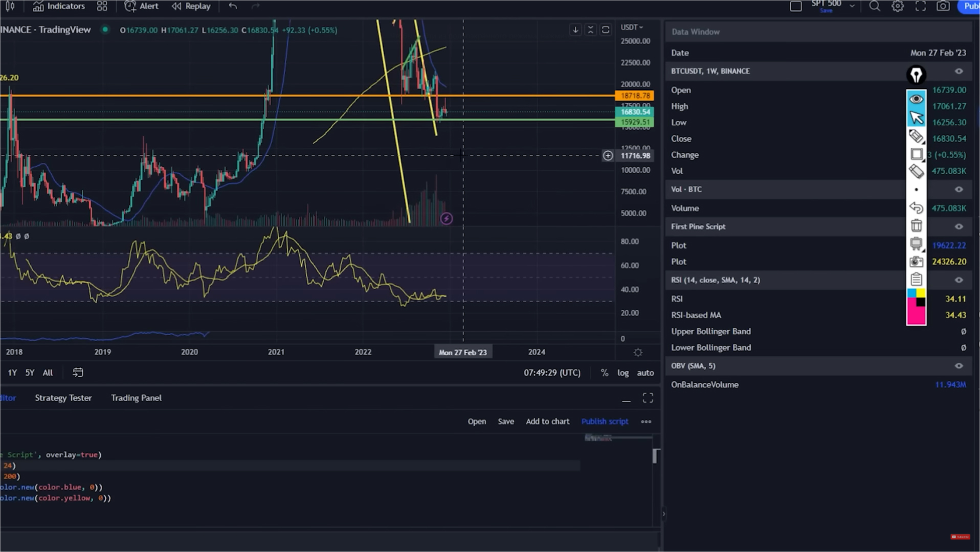This screenshot has width=980, height=552.
Task: Start Bar Replay mode
Action: [x=191, y=6]
